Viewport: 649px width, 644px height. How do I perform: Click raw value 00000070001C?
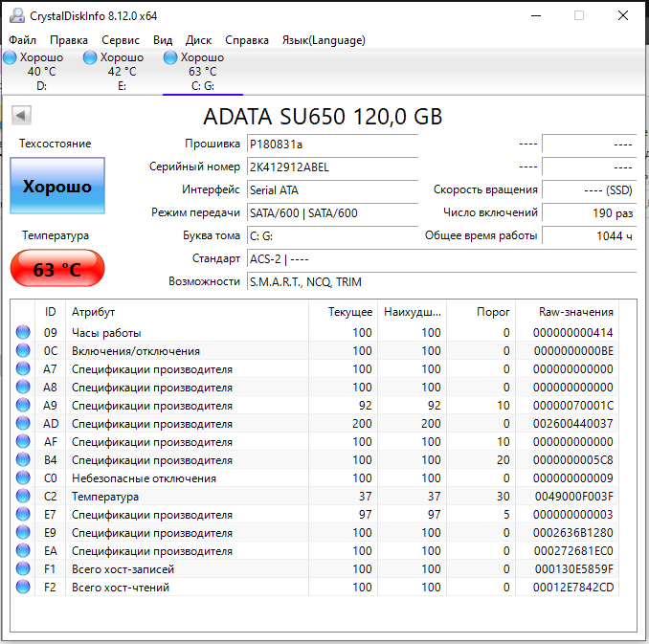click(573, 405)
